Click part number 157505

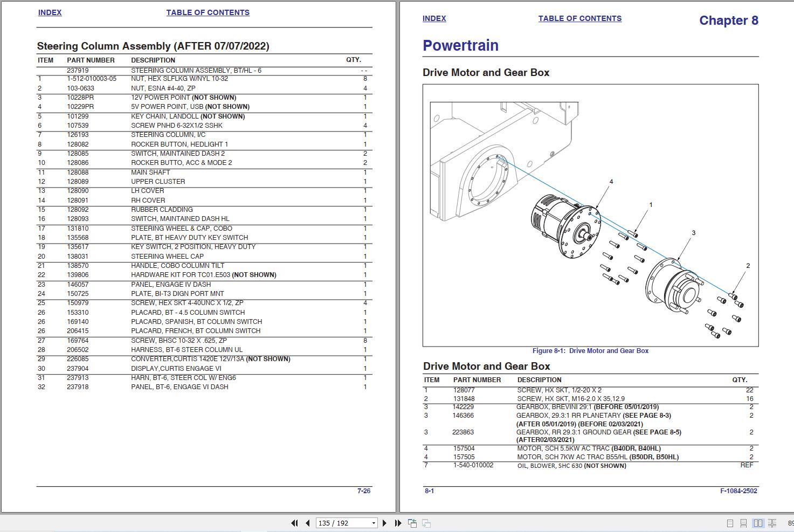(x=464, y=457)
